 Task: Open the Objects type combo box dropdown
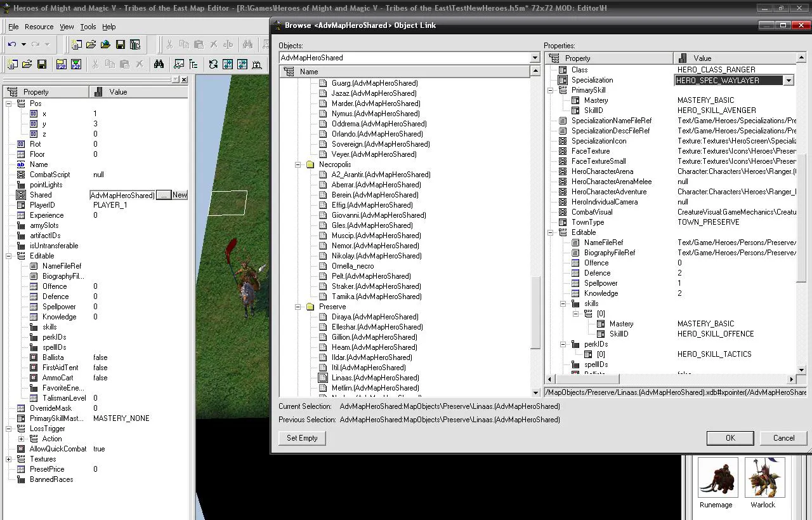(x=536, y=58)
